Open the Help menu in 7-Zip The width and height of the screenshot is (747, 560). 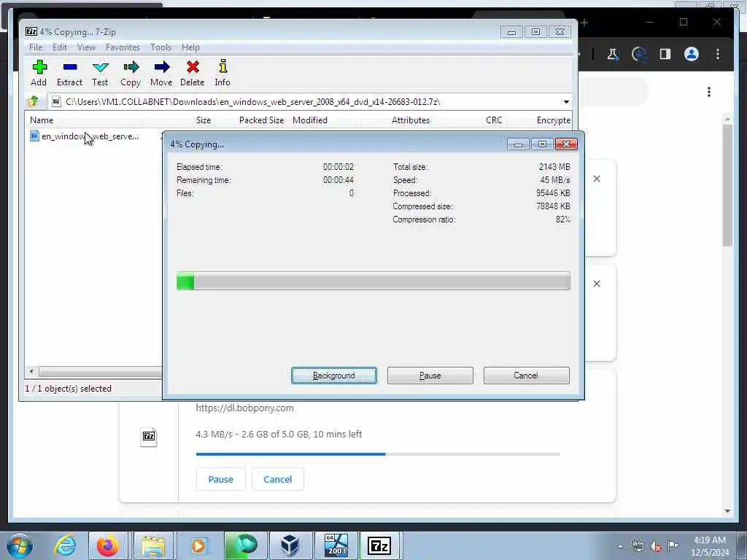tap(190, 47)
